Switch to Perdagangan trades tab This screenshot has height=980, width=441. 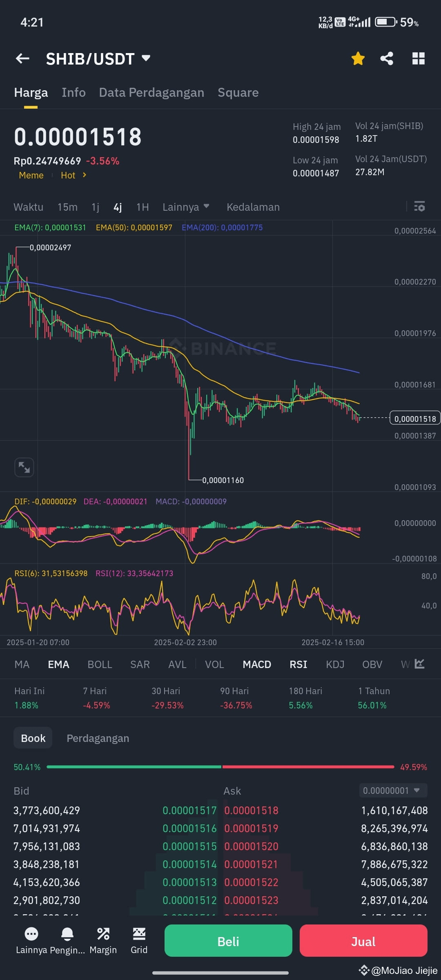pos(98,738)
